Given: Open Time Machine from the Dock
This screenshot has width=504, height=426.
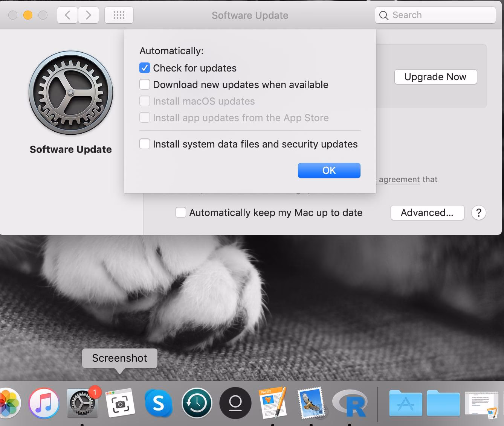Looking at the screenshot, I should click(197, 403).
